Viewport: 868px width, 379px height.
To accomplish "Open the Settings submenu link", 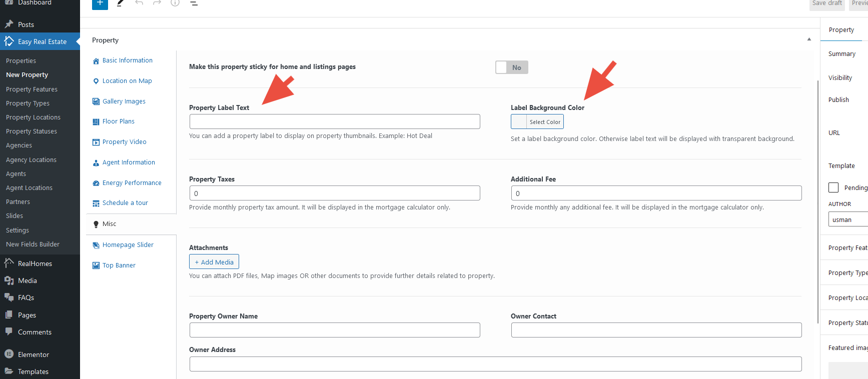I will click(x=18, y=230).
